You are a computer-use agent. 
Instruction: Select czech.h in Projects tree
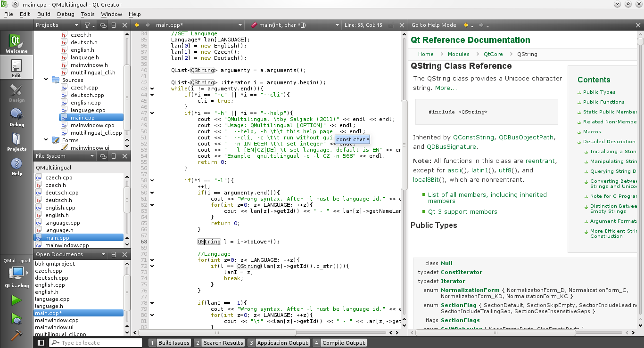pyautogui.click(x=81, y=35)
